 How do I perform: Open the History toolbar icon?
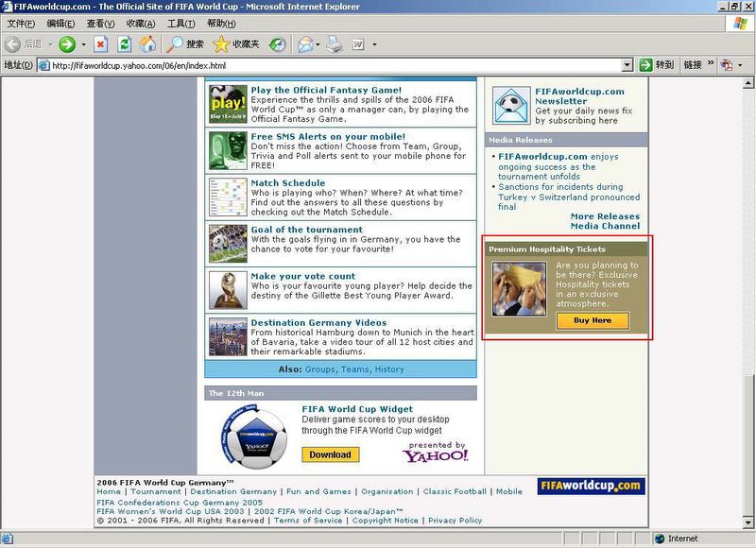click(277, 44)
